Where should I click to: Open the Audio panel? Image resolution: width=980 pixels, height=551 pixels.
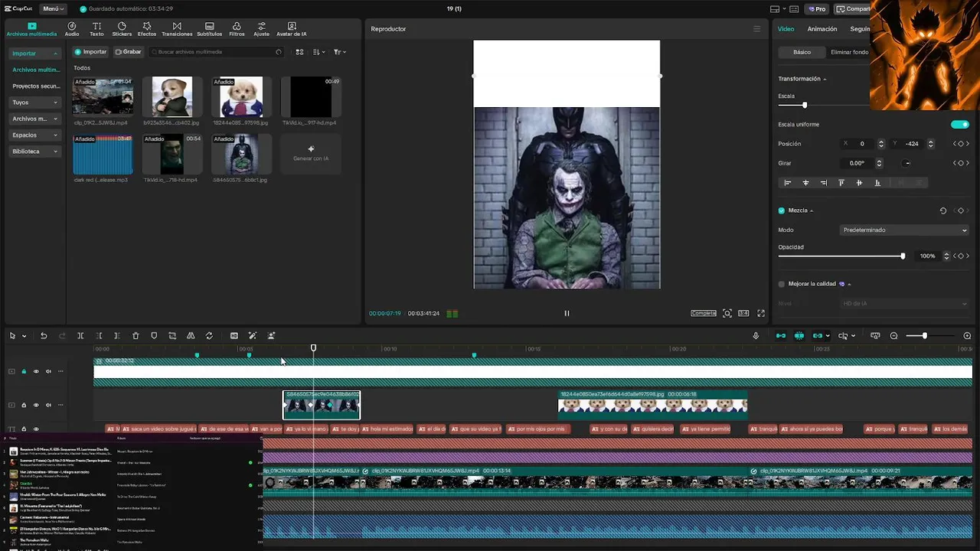click(71, 29)
